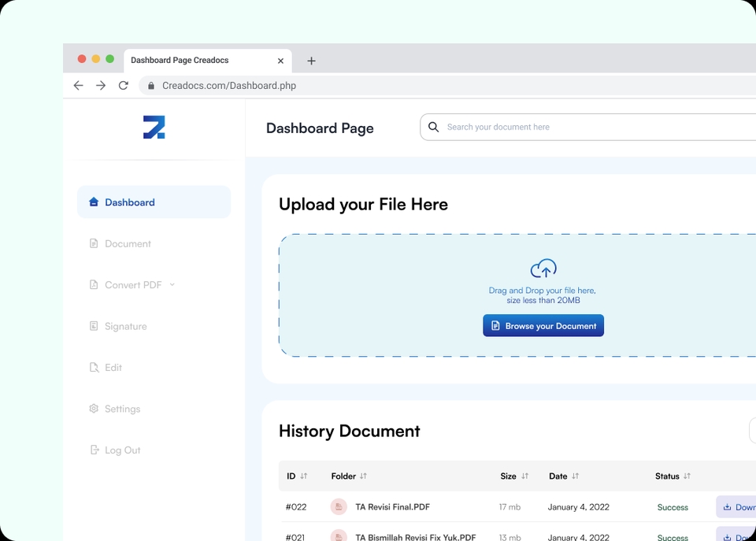
Task: Open the Dashboard menu item
Action: click(x=154, y=202)
